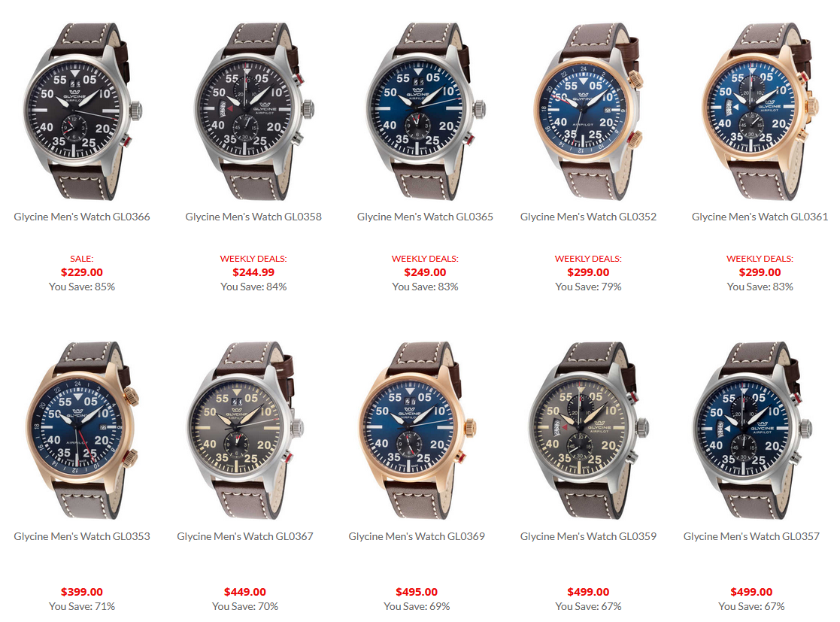Open the GL0369 watch product image

click(x=417, y=430)
